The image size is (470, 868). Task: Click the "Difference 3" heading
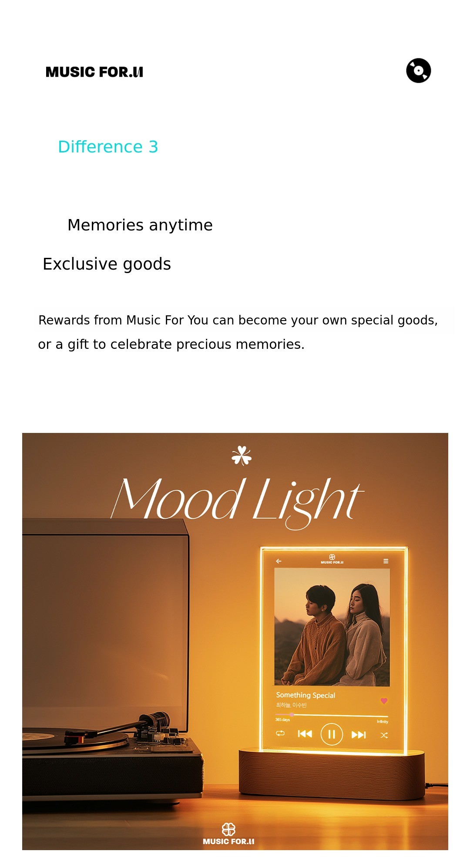(x=108, y=147)
